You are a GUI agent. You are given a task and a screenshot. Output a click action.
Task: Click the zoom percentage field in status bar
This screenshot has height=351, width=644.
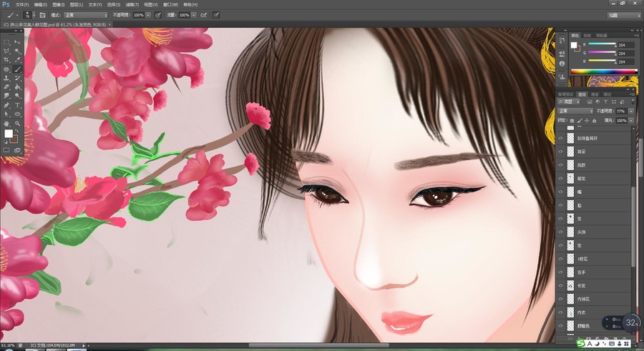(x=8, y=345)
